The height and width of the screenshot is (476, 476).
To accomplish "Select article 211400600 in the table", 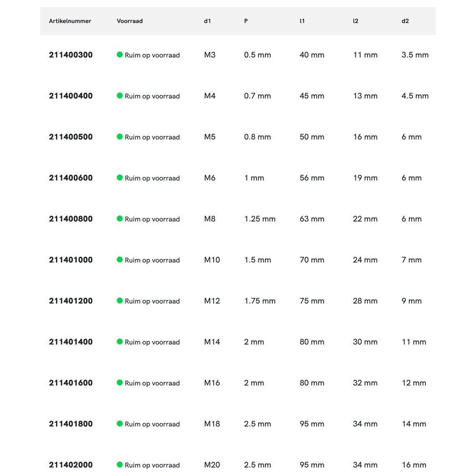I will (71, 178).
